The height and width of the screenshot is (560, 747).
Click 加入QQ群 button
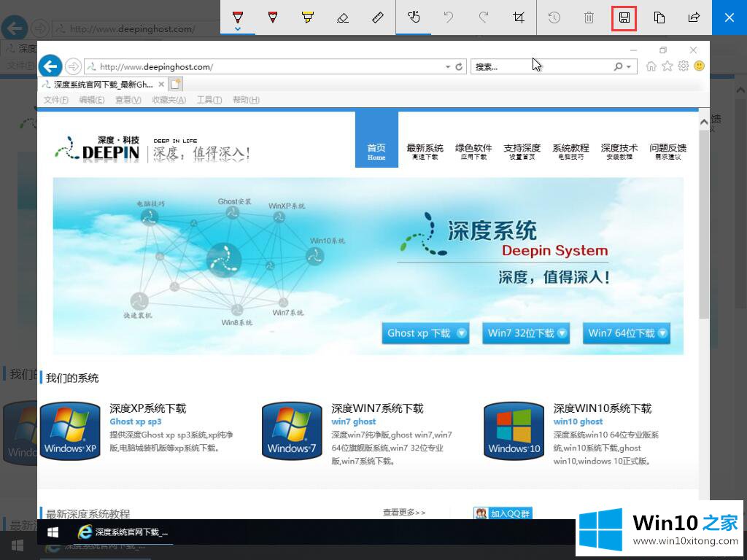click(503, 513)
